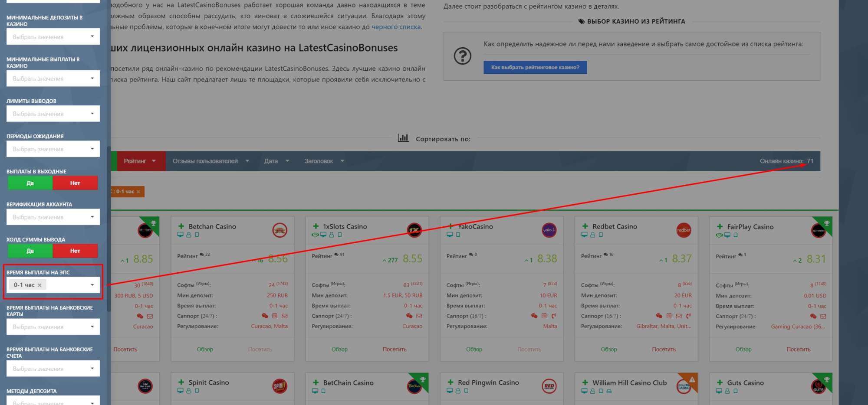Sort the casino list by Дата

pyautogui.click(x=276, y=161)
